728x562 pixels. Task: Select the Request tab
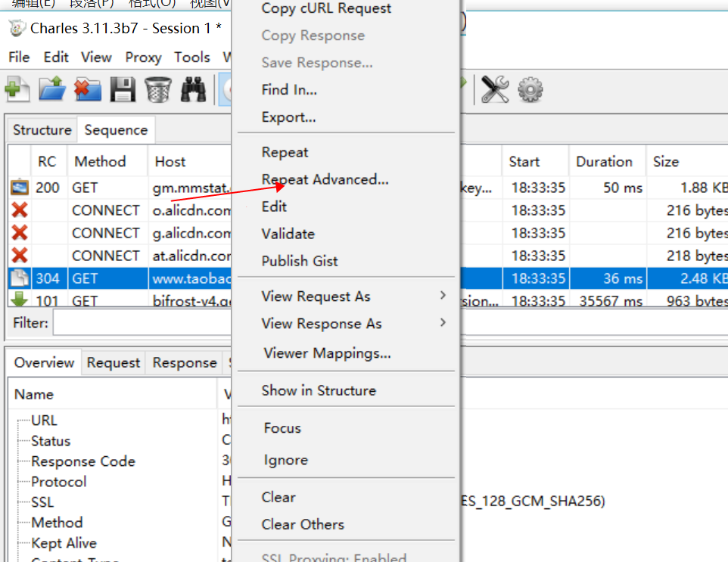click(x=114, y=362)
